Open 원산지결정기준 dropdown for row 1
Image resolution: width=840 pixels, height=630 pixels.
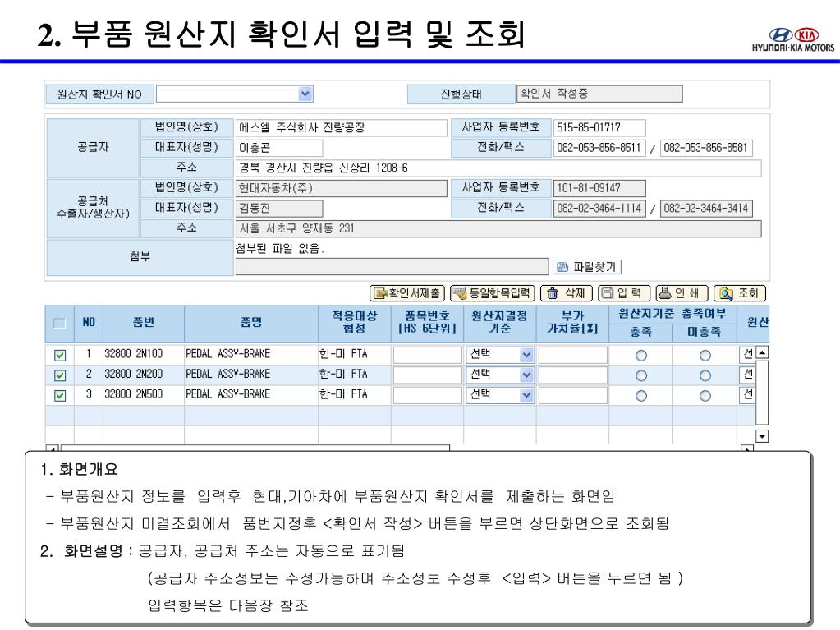click(526, 355)
